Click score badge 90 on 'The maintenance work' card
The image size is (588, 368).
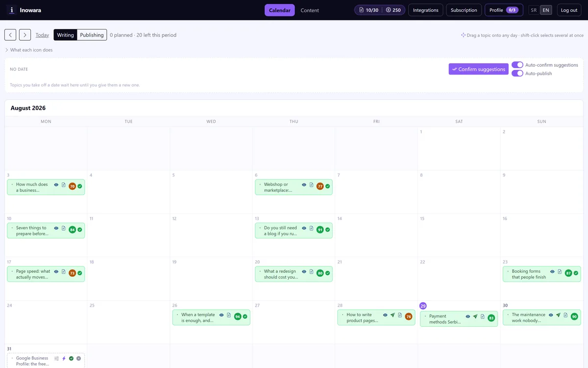[x=574, y=316]
